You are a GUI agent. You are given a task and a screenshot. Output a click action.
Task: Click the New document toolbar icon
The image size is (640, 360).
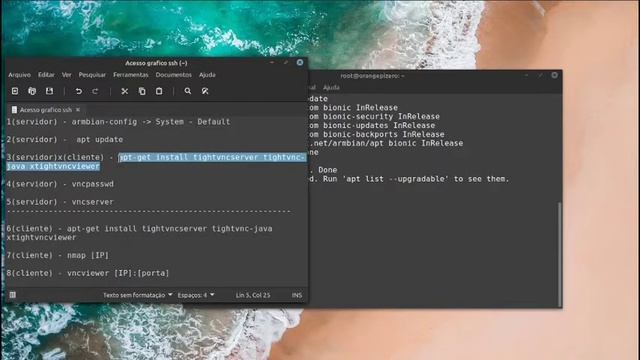click(15, 91)
